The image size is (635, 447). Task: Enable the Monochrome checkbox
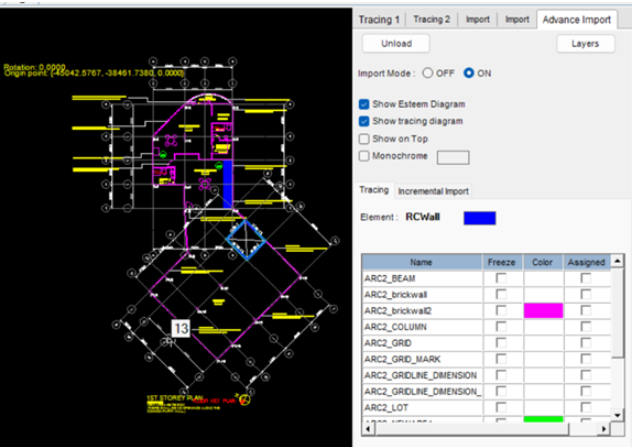365,156
